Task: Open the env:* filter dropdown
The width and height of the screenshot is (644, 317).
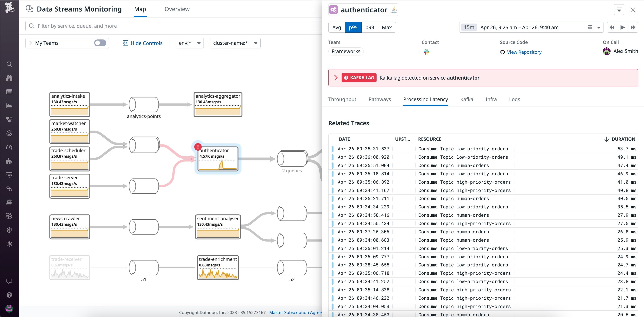Action: pos(189,43)
